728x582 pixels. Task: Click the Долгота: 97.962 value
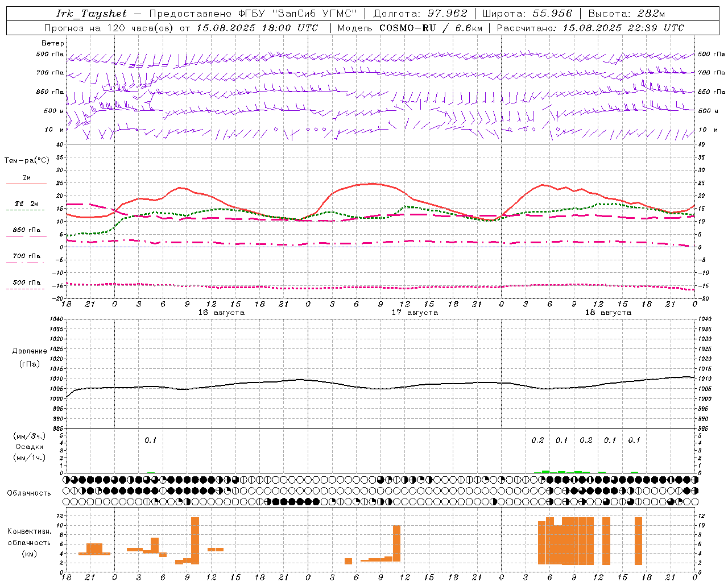click(420, 13)
